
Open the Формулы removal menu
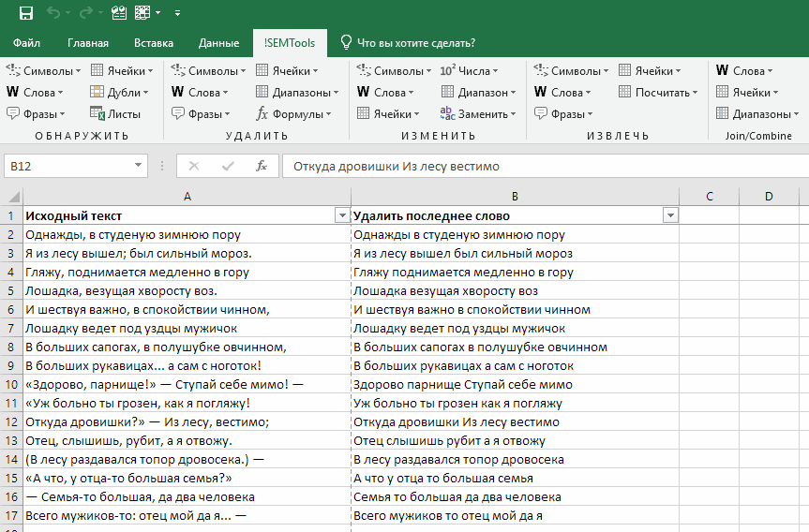(x=293, y=114)
